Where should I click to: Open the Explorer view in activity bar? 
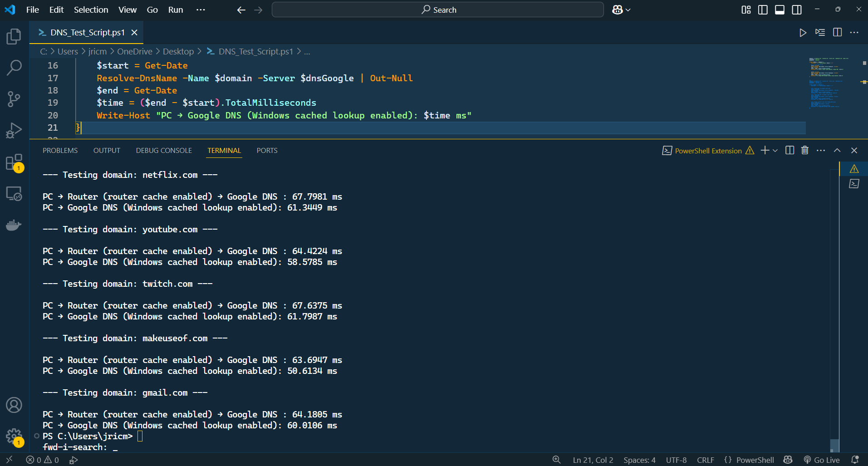(14, 37)
